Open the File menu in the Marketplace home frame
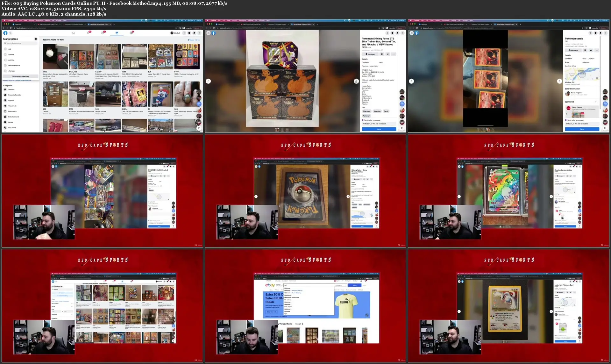The width and height of the screenshot is (611, 364). pos(16,20)
